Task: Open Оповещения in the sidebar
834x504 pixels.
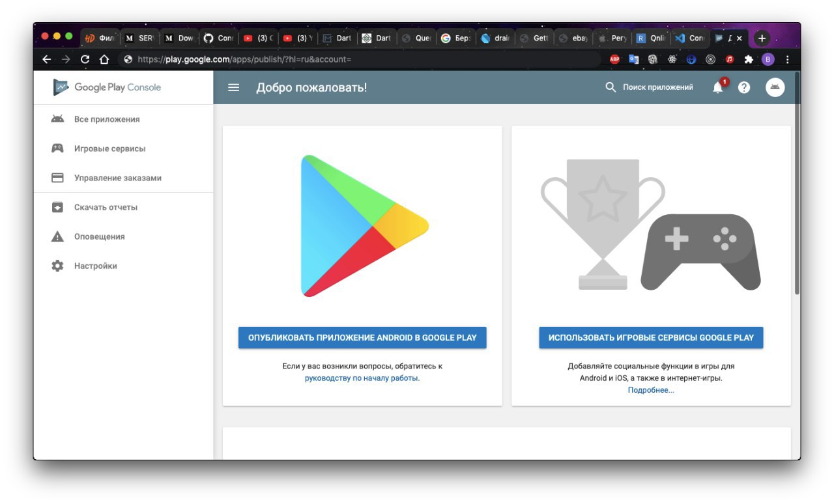Action: [99, 236]
